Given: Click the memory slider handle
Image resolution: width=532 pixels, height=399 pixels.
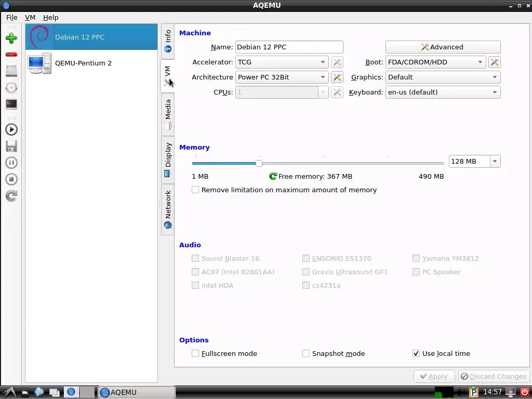Looking at the screenshot, I should (259, 163).
